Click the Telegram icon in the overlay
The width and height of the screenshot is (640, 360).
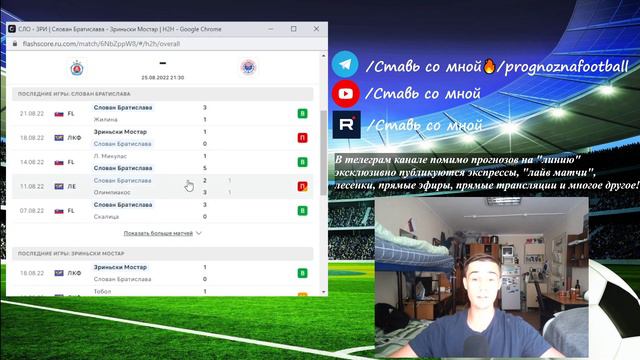pyautogui.click(x=345, y=64)
